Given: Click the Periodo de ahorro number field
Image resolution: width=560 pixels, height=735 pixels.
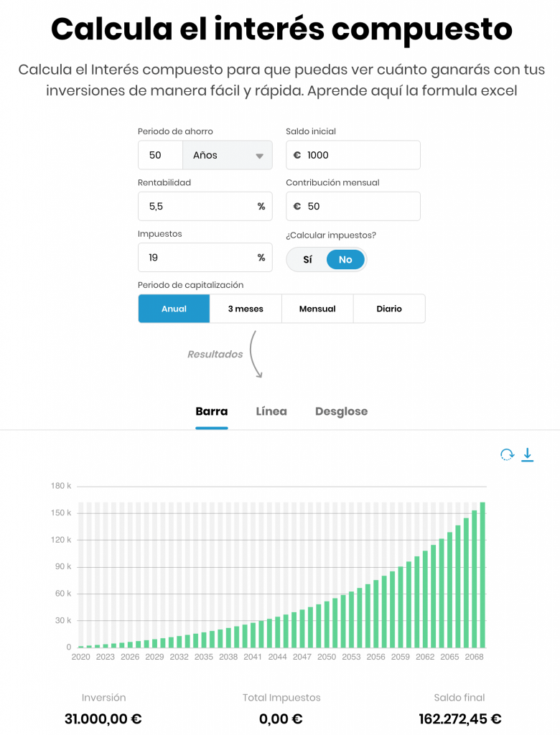Looking at the screenshot, I should click(160, 155).
